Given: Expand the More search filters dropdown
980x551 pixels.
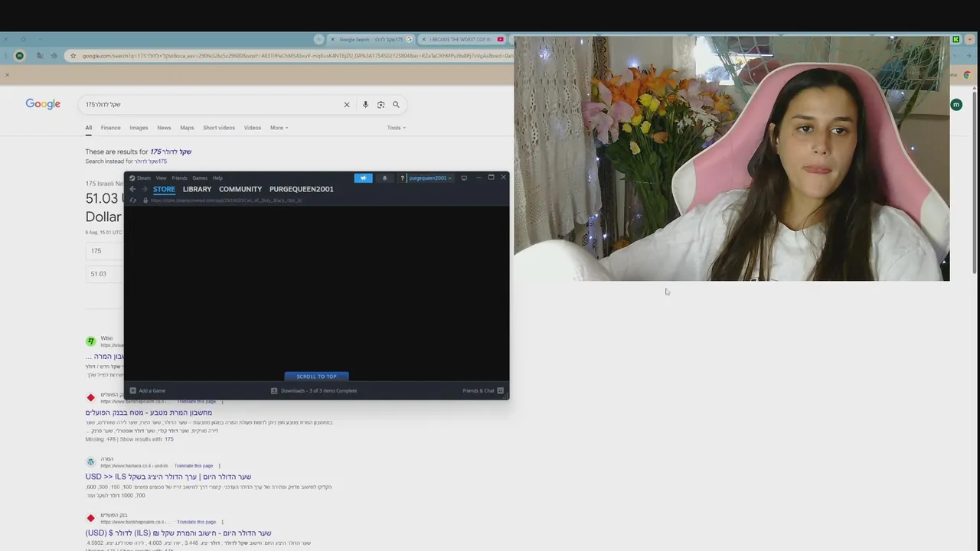Looking at the screenshot, I should tap(279, 128).
